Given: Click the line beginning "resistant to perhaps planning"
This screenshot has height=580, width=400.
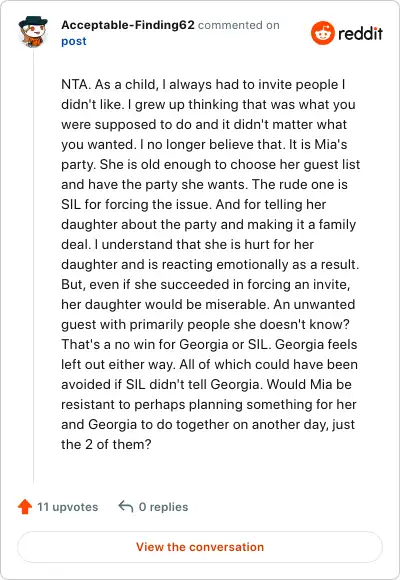Looking at the screenshot, I should click(x=209, y=404).
